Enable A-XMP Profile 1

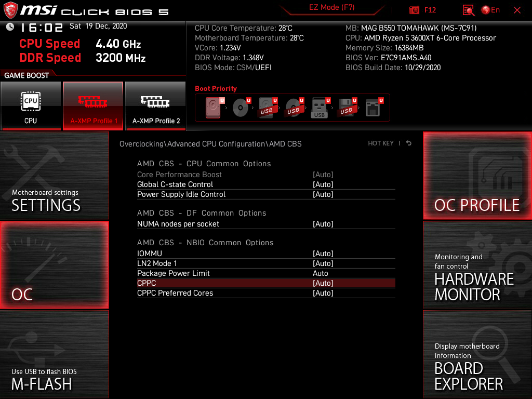93,105
